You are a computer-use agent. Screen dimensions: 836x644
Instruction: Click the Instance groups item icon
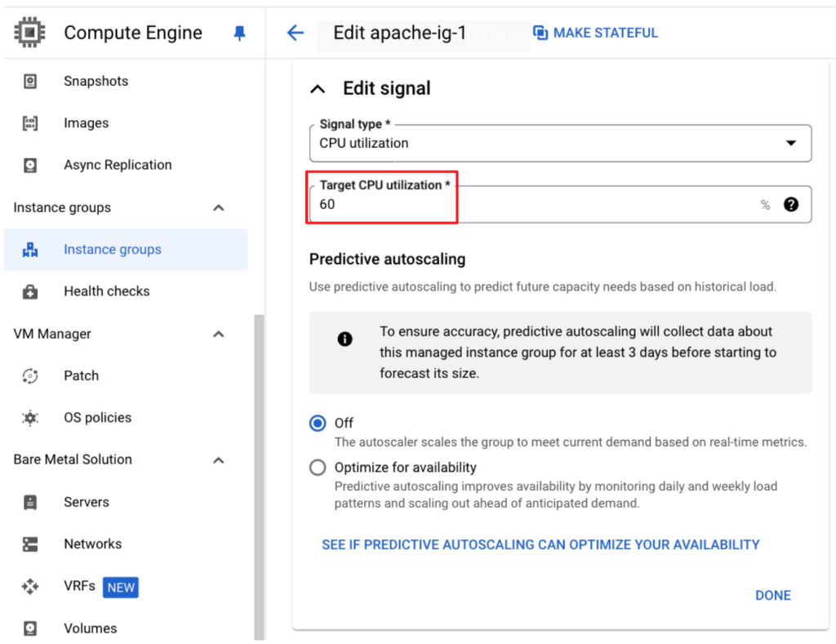coord(30,250)
